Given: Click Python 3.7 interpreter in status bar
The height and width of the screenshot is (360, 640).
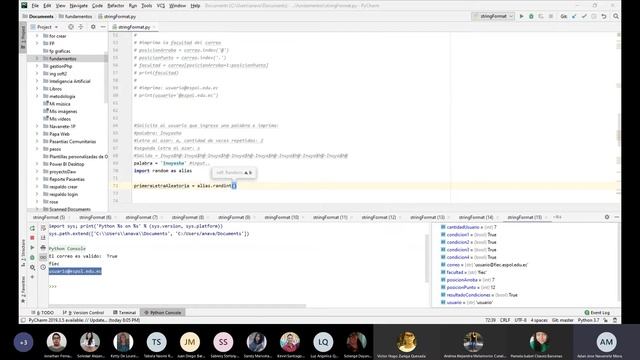Looking at the screenshot, I should click(588, 320).
